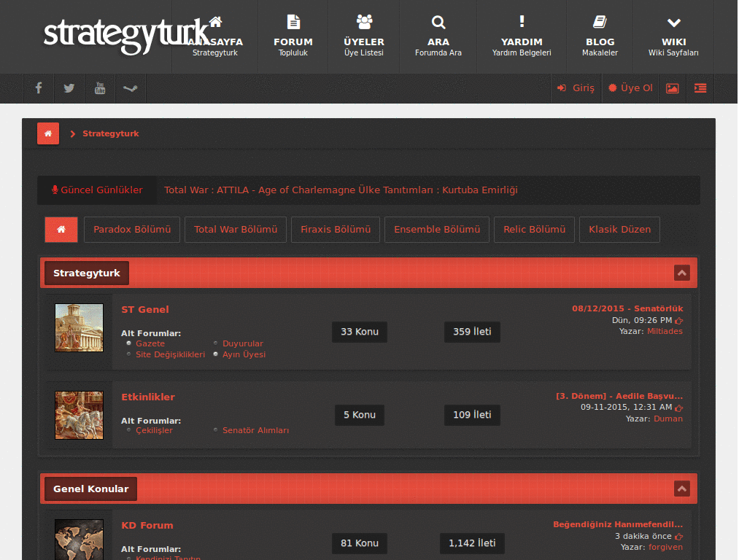Screen dimensions: 747x560
Task: Click the red home breadcrumb icon
Action: pos(48,133)
